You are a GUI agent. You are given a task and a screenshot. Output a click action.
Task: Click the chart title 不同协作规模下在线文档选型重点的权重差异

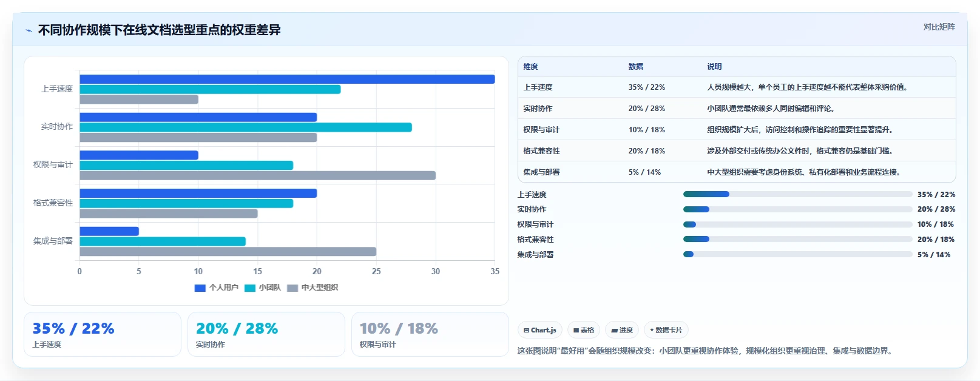160,30
